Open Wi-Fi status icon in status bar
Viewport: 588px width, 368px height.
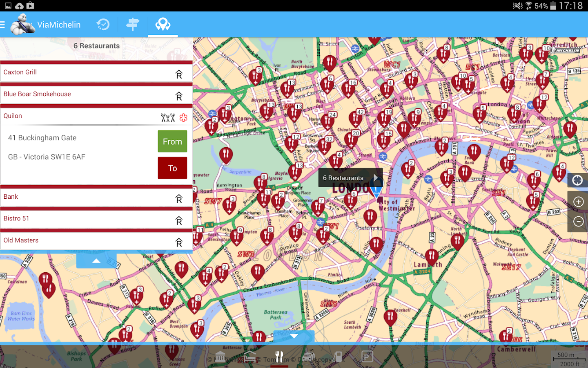point(529,6)
